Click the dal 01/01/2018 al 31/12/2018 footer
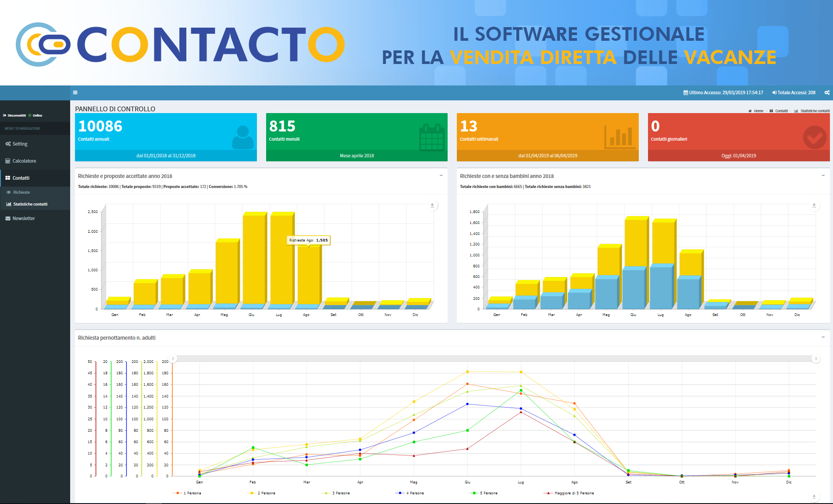 pos(166,156)
